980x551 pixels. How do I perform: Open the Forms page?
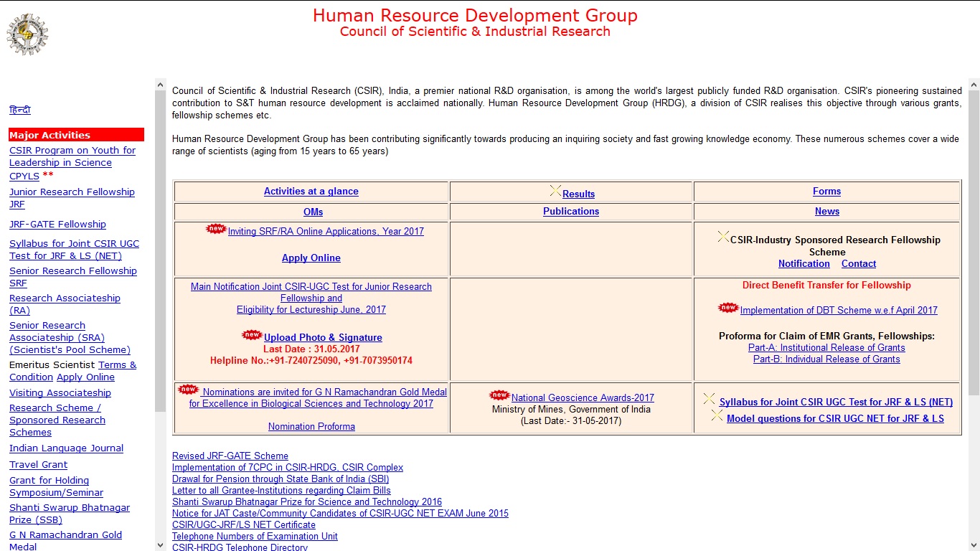click(827, 192)
